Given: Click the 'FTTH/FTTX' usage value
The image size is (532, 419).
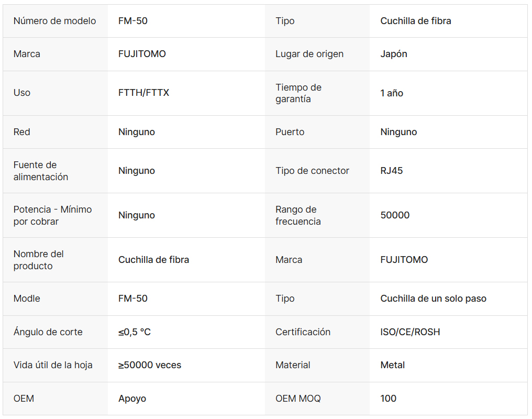Looking at the screenshot, I should point(143,93).
